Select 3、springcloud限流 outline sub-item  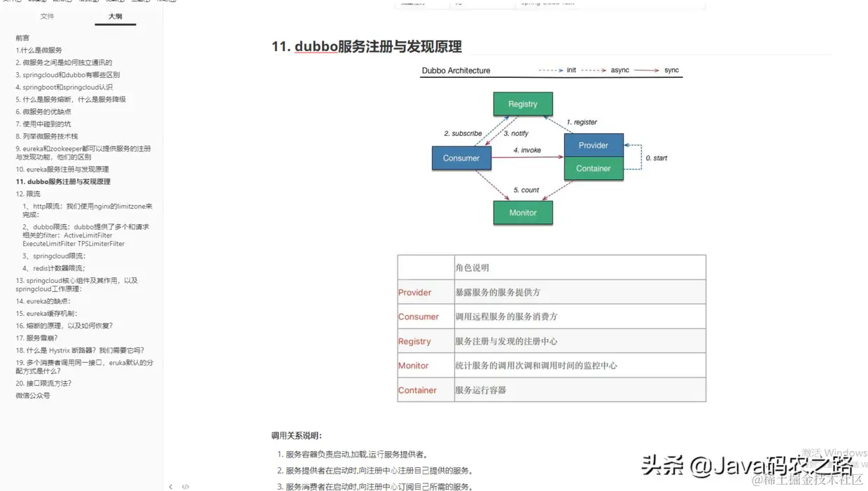click(54, 256)
